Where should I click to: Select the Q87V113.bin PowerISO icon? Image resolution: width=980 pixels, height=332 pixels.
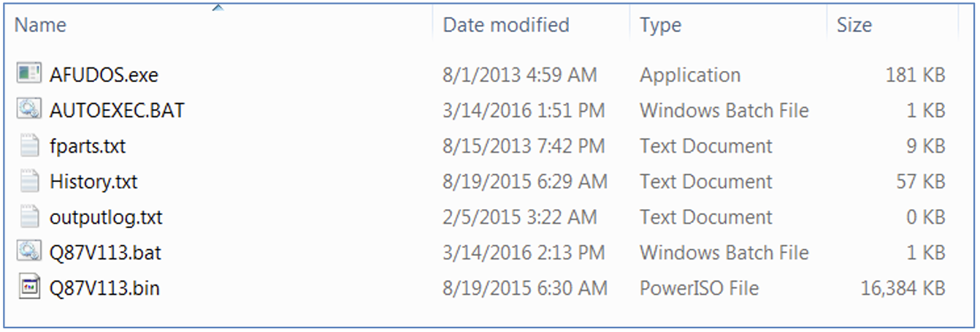point(29,287)
